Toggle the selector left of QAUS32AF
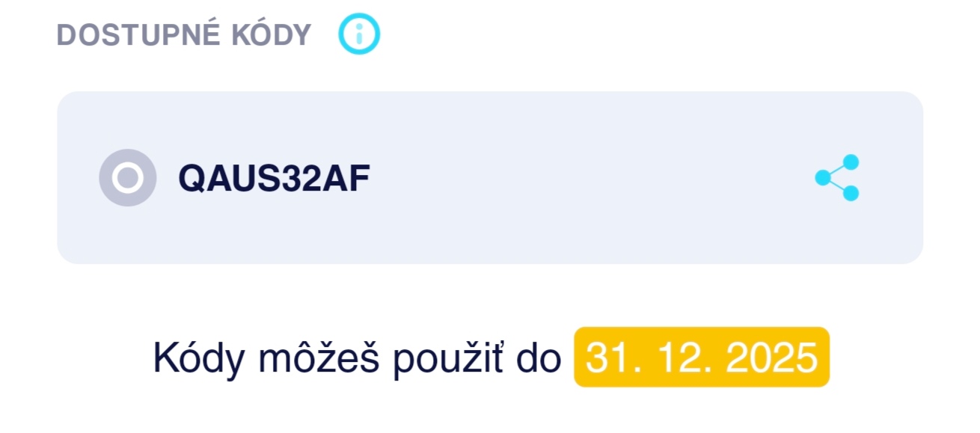 (128, 177)
